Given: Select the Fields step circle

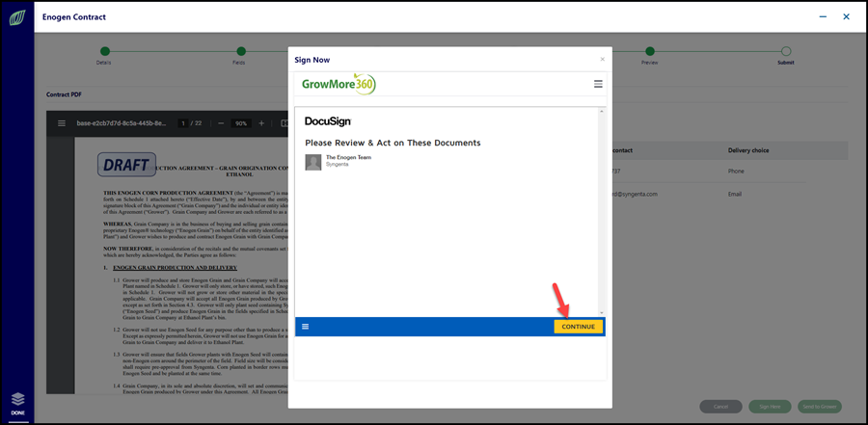Looking at the screenshot, I should pyautogui.click(x=241, y=51).
